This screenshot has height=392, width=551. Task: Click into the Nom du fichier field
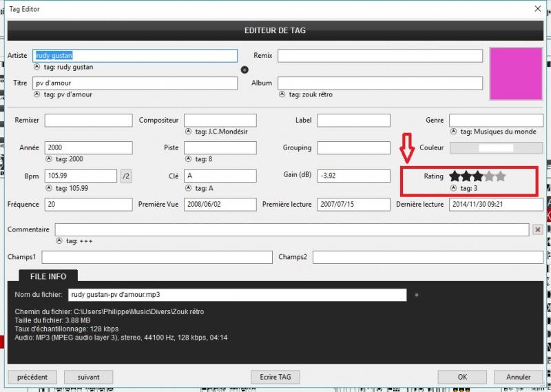pos(237,295)
